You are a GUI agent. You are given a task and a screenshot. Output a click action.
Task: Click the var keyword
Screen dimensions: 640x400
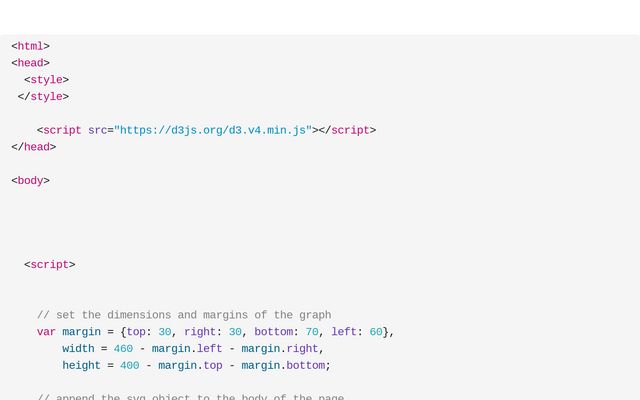pyautogui.click(x=46, y=332)
